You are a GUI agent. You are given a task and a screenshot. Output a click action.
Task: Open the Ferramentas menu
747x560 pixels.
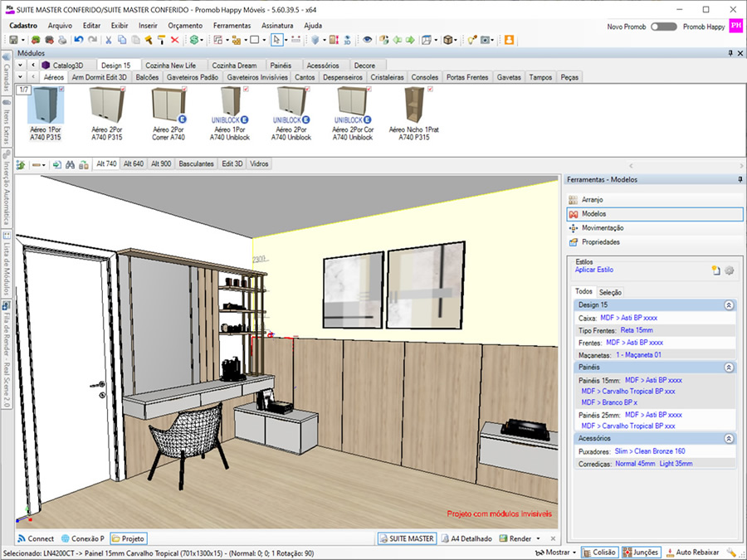coord(232,26)
